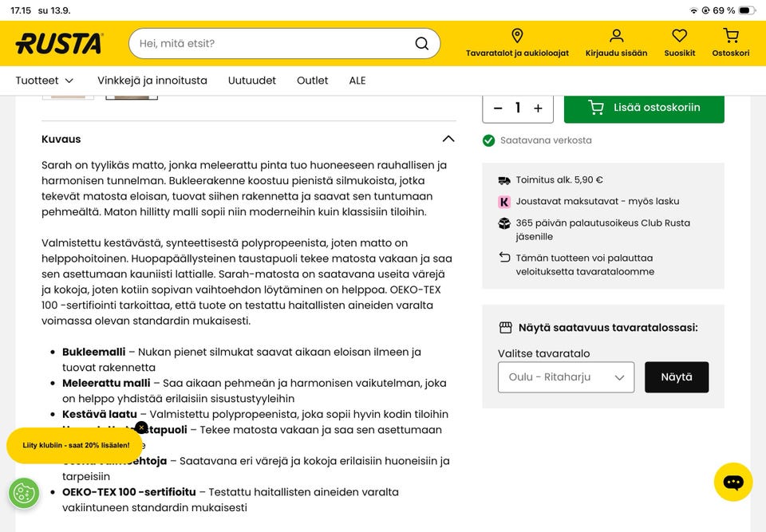The height and width of the screenshot is (532, 766).
Task: Click 'Toimitus alk. 5,90 €' text
Action: pos(559,179)
